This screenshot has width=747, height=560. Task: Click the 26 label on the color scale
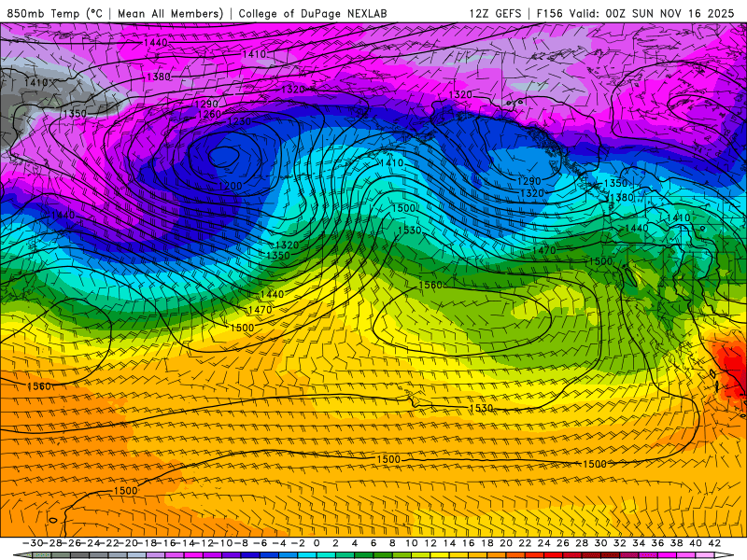click(x=563, y=543)
